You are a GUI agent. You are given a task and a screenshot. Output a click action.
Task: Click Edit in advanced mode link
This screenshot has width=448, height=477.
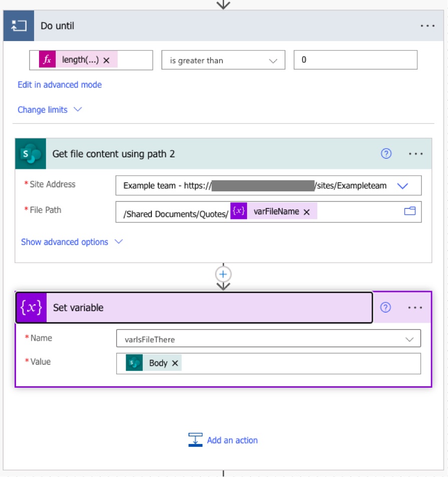[60, 85]
